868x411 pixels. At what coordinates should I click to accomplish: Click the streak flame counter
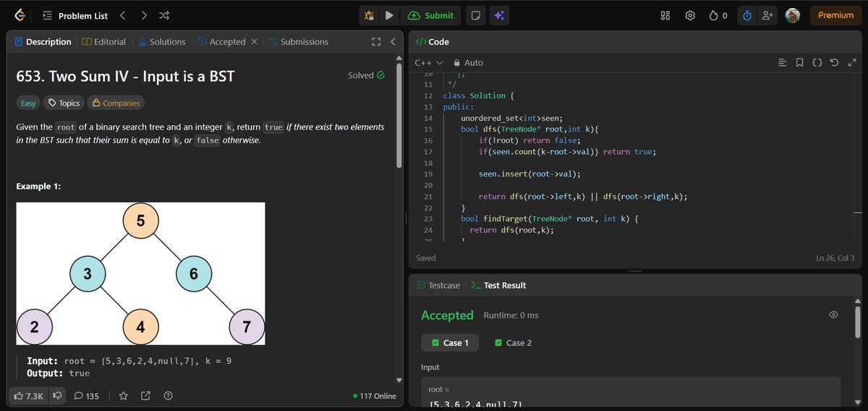(718, 15)
